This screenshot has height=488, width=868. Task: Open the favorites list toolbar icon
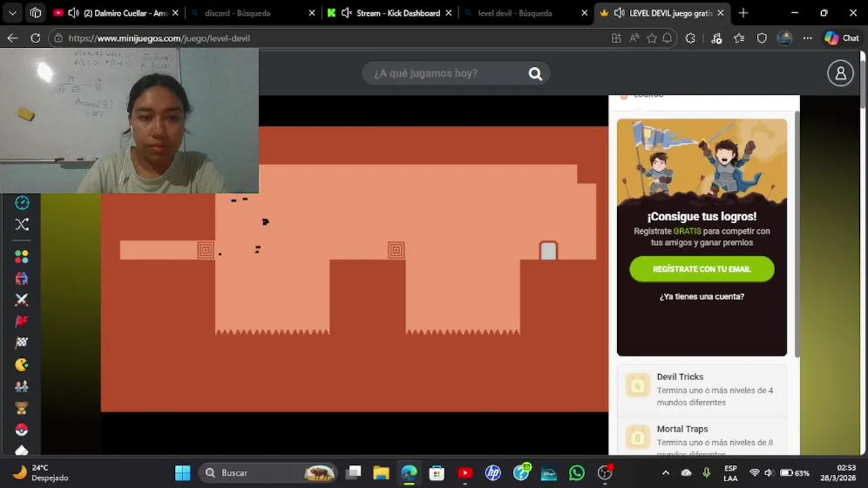(739, 39)
